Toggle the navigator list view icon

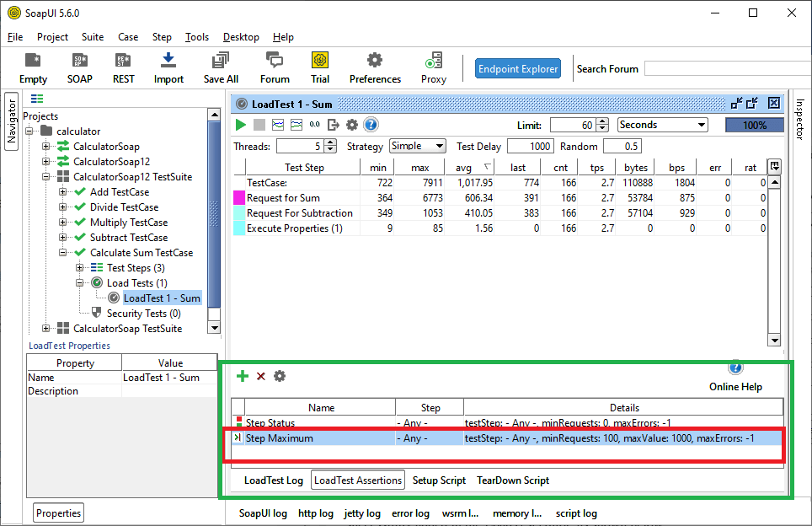click(x=37, y=99)
